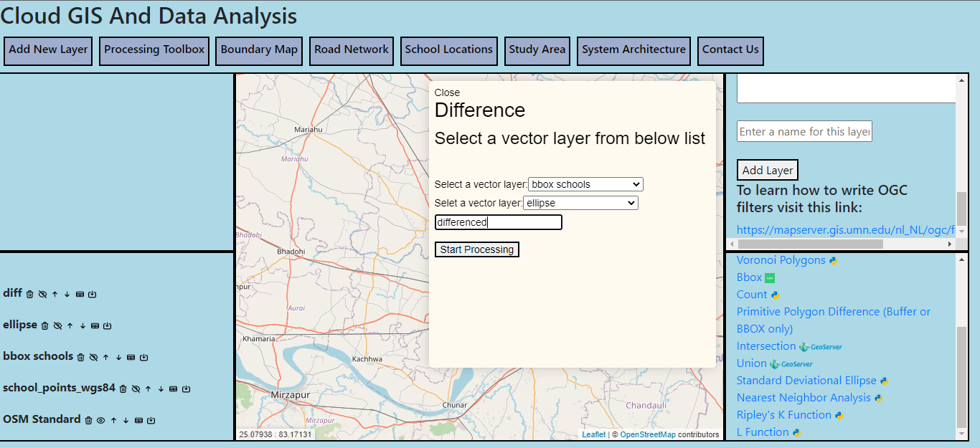The image size is (980, 448).
Task: Open attribute table for bbox schools layer
Action: (131, 357)
